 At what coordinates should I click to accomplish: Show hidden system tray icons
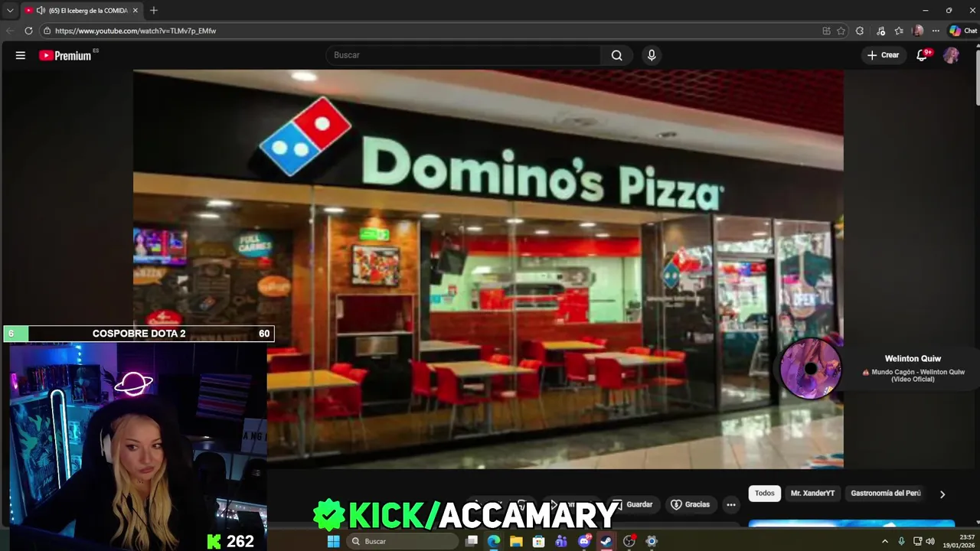point(885,541)
